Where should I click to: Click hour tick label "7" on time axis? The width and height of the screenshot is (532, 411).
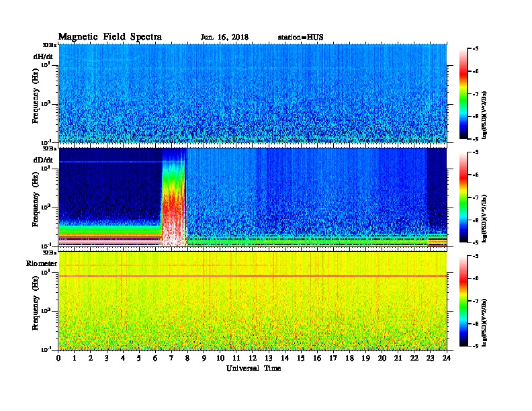coord(172,358)
